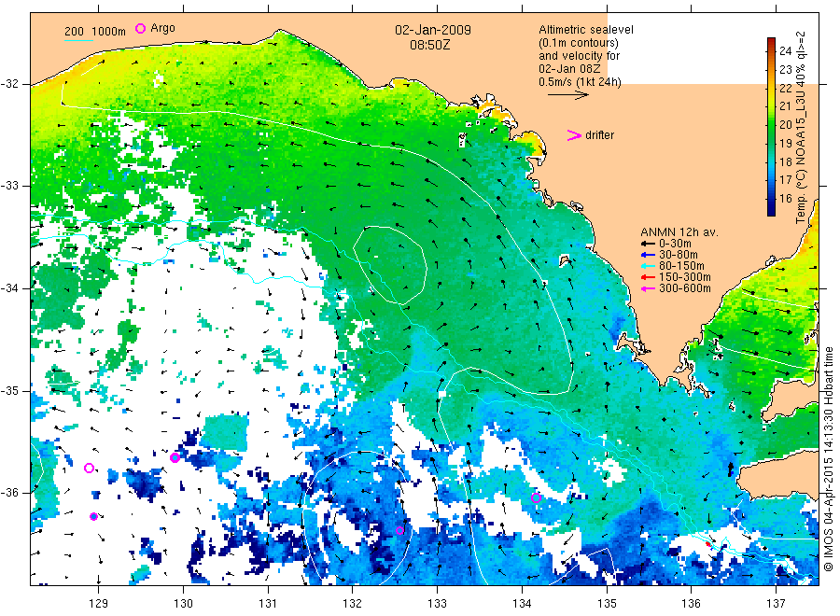Click the black arrow beside 0-30m
This screenshot has width=840, height=616.
(649, 244)
